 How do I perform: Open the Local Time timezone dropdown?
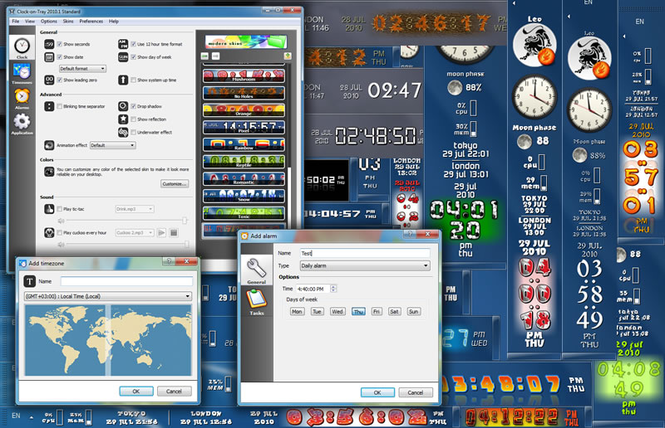pos(108,296)
